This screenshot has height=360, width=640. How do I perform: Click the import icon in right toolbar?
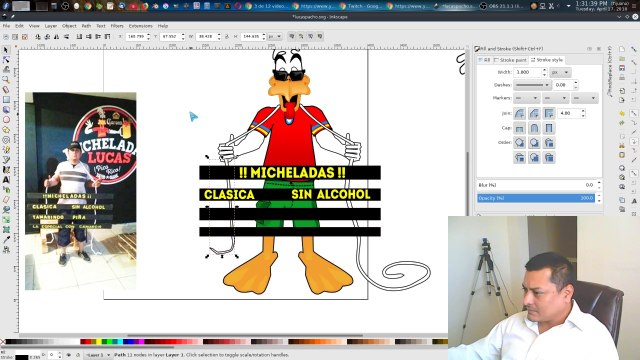click(622, 91)
